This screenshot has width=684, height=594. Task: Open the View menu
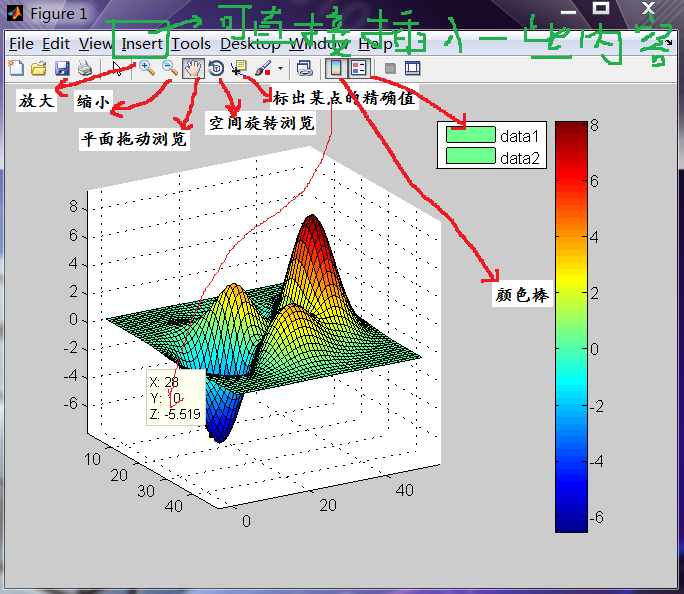pyautogui.click(x=95, y=44)
